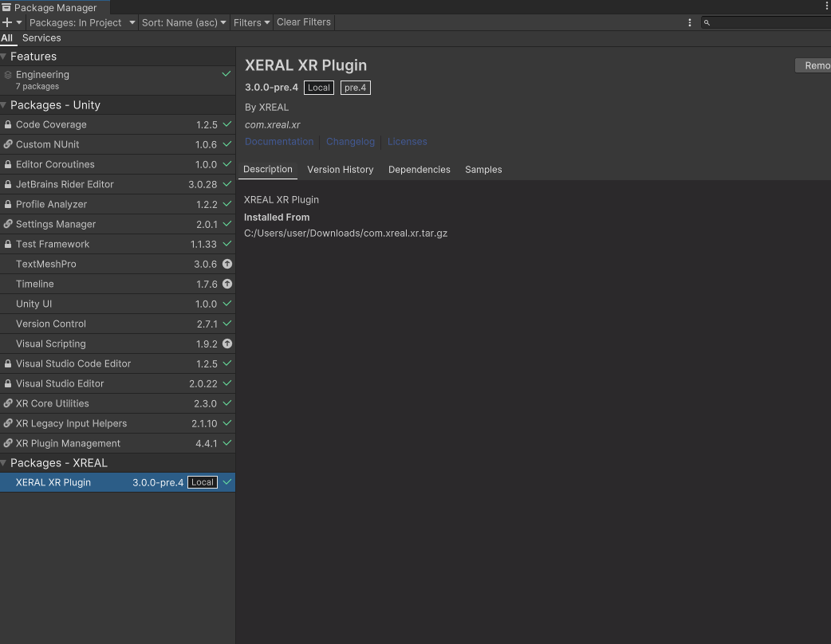Click the plus icon to add a package
Viewport: 831px width, 644px height.
click(7, 22)
